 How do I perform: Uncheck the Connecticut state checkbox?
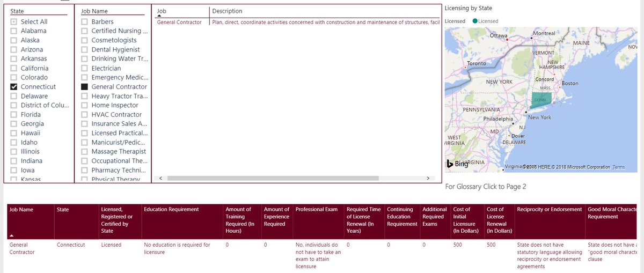pyautogui.click(x=14, y=86)
